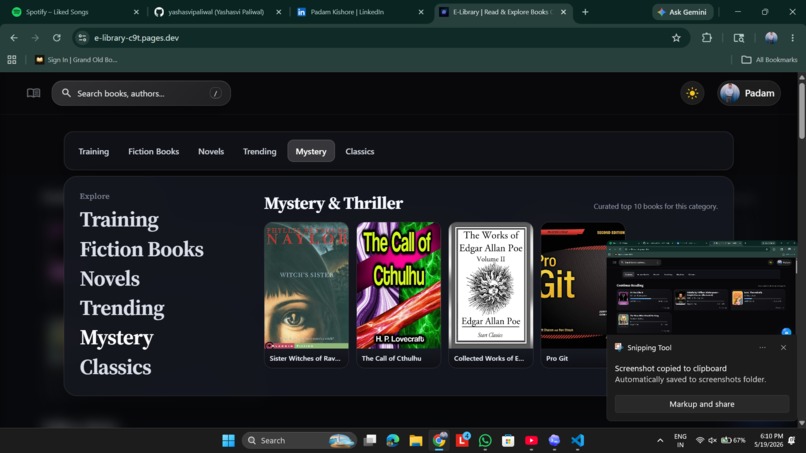Click the taskbar Search box
Image resolution: width=806 pixels, height=453 pixels.
300,441
